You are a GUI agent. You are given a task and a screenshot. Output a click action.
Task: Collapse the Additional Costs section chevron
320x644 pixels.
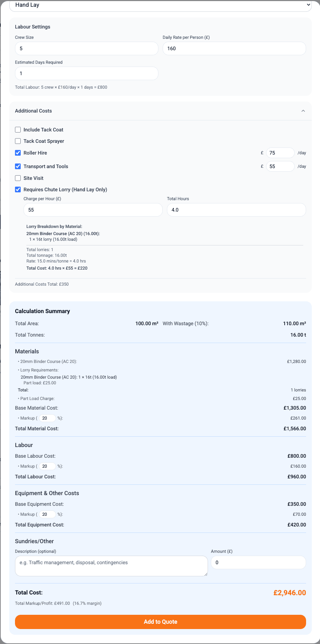pyautogui.click(x=303, y=111)
